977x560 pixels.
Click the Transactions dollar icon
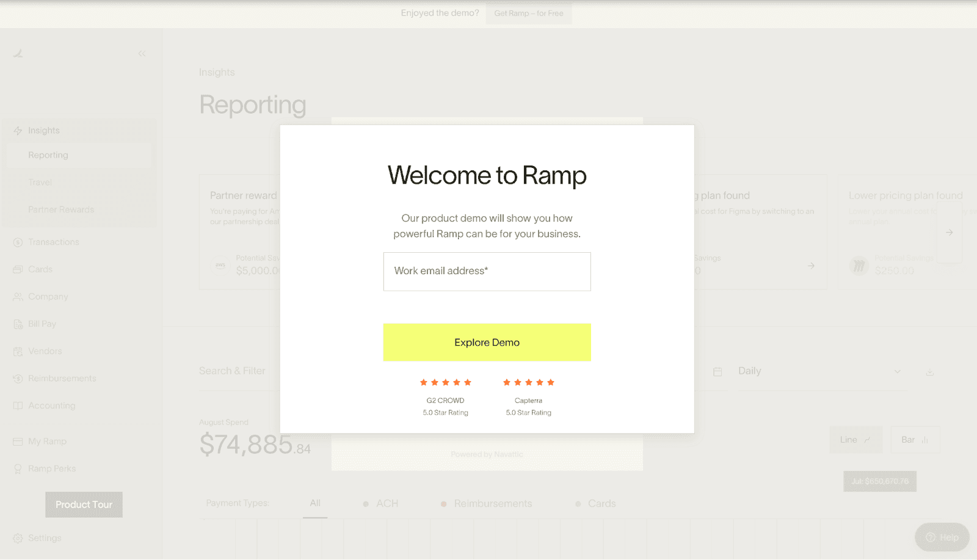pyautogui.click(x=18, y=242)
